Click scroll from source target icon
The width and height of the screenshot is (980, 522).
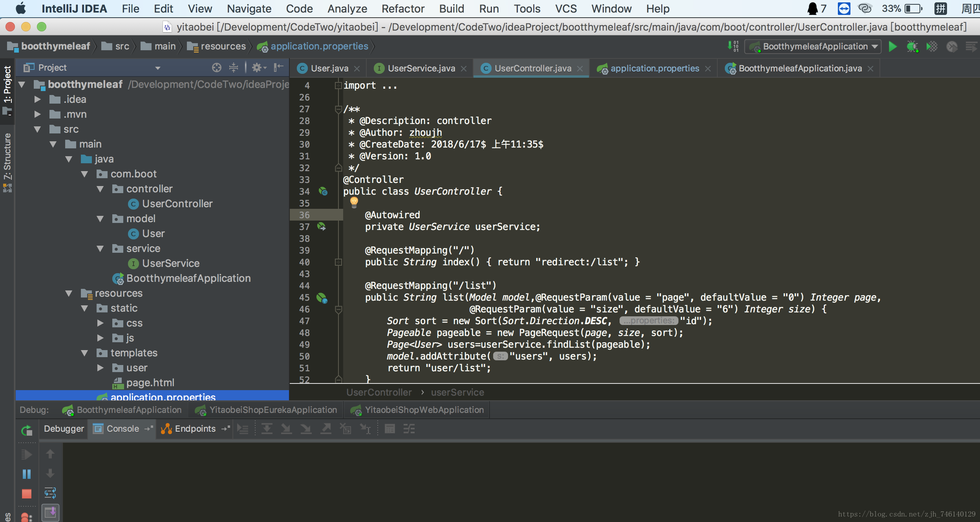pyautogui.click(x=216, y=68)
